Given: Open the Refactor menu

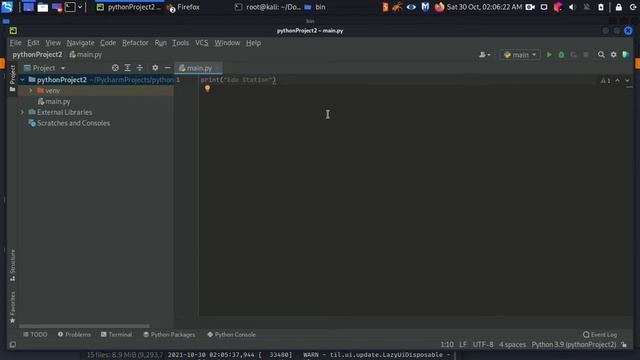Looking at the screenshot, I should 135,43.
